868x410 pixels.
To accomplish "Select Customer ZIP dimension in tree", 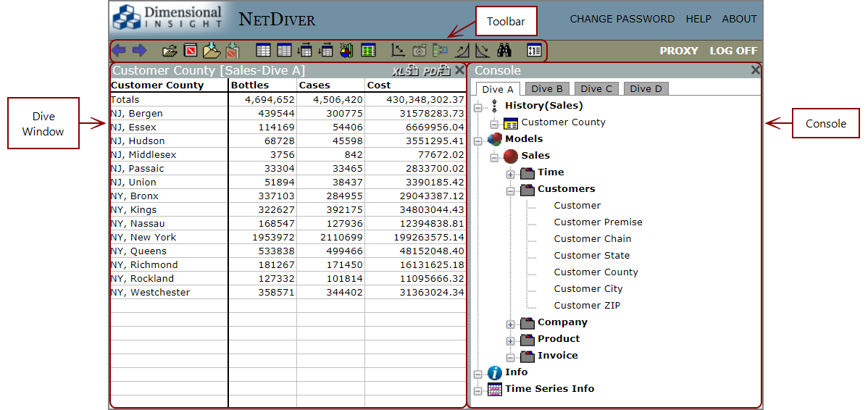I will 587,306.
